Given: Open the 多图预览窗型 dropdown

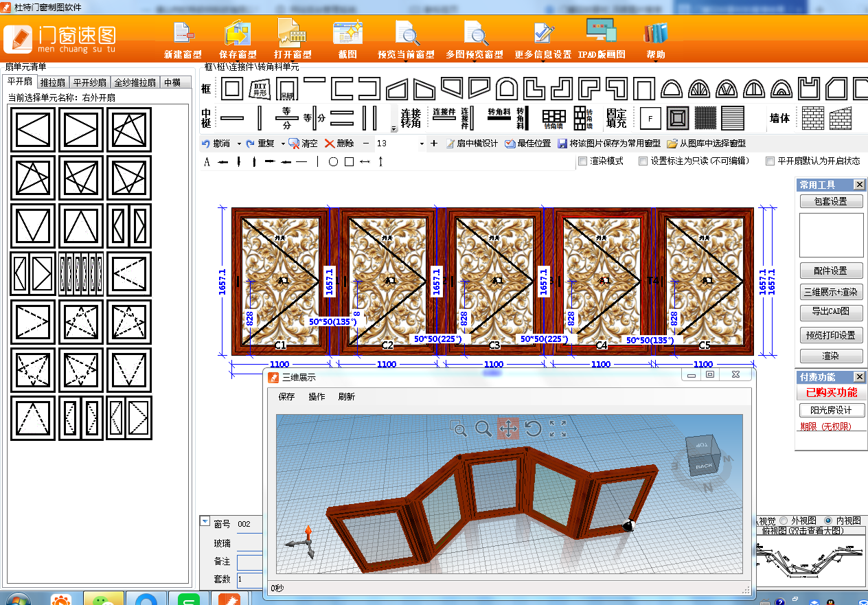Looking at the screenshot, I should pyautogui.click(x=475, y=62).
